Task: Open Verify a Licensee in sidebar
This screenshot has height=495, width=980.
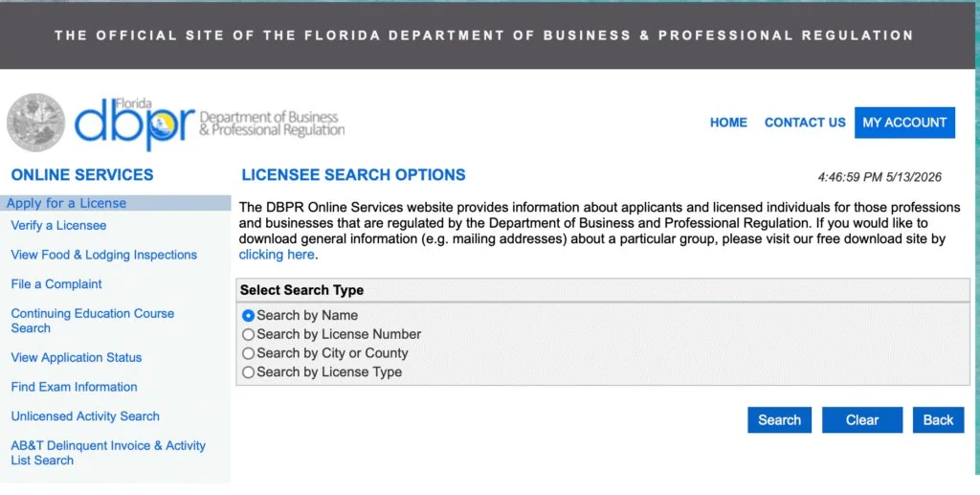Action: [58, 226]
